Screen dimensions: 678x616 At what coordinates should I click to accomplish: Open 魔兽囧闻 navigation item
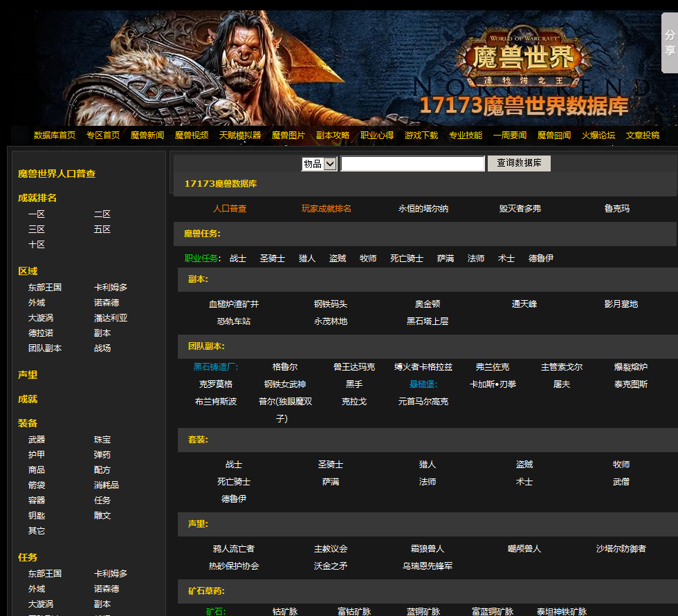coord(554,136)
